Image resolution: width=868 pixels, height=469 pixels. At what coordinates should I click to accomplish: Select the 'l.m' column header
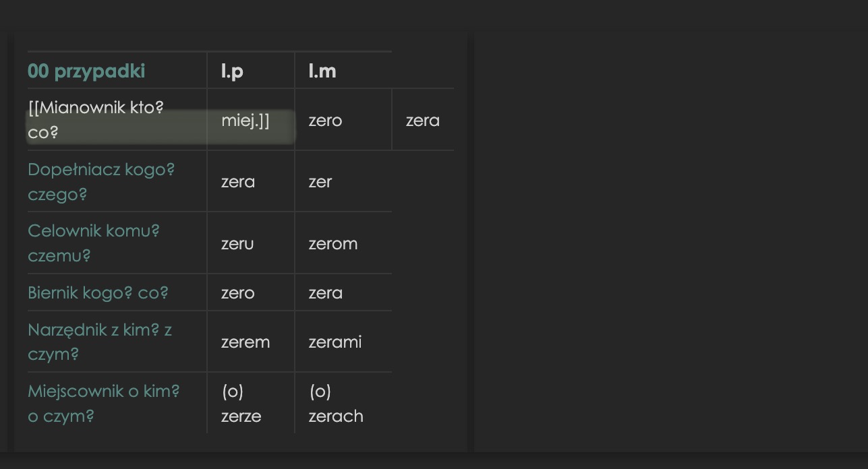[322, 71]
